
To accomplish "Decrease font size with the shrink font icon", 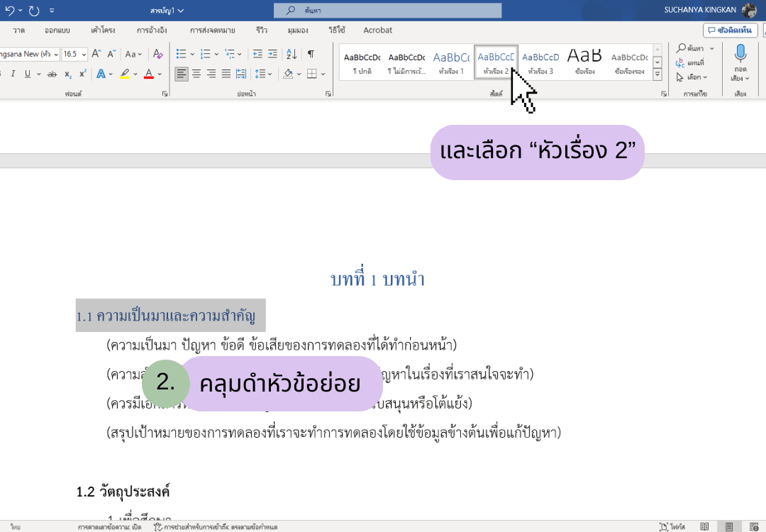I will (x=111, y=54).
